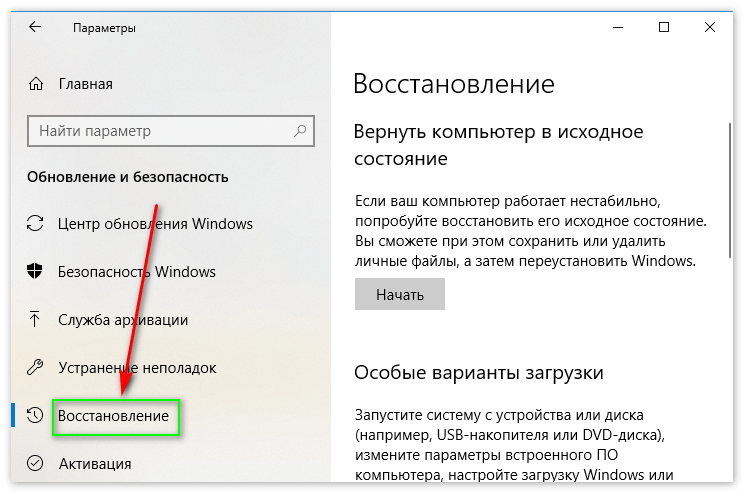
Task: Click the Восстановление page heading
Action: (454, 84)
